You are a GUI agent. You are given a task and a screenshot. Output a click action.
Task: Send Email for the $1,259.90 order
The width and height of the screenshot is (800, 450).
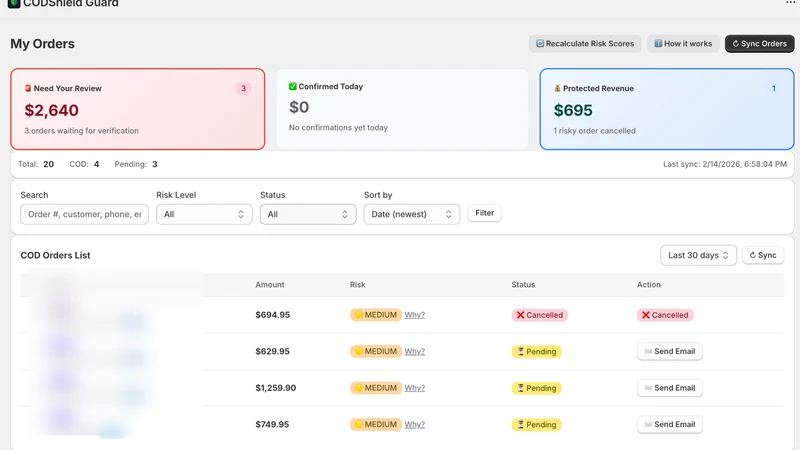coord(669,388)
